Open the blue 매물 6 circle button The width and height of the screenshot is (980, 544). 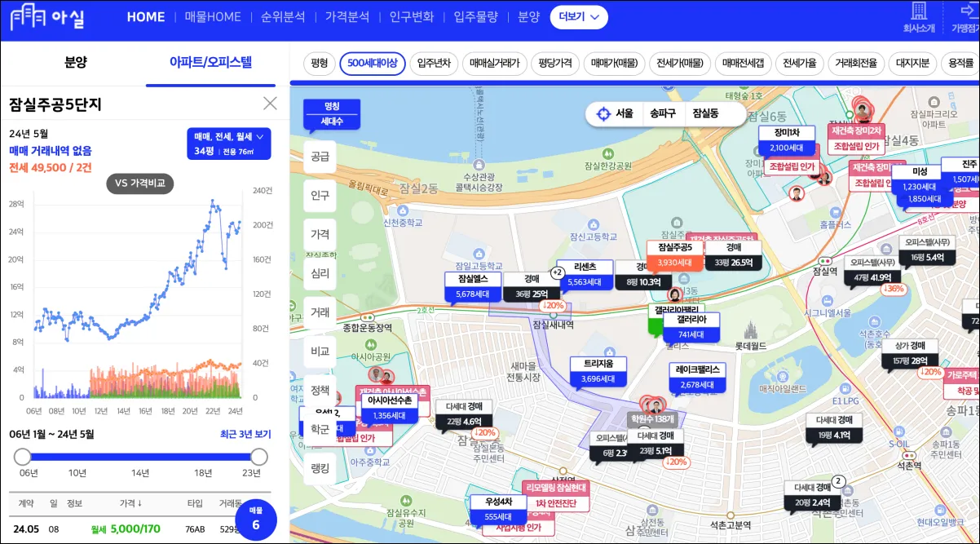point(256,520)
